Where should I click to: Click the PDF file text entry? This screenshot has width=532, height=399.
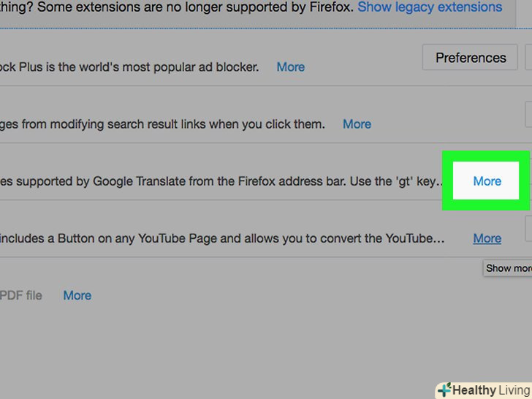(22, 295)
